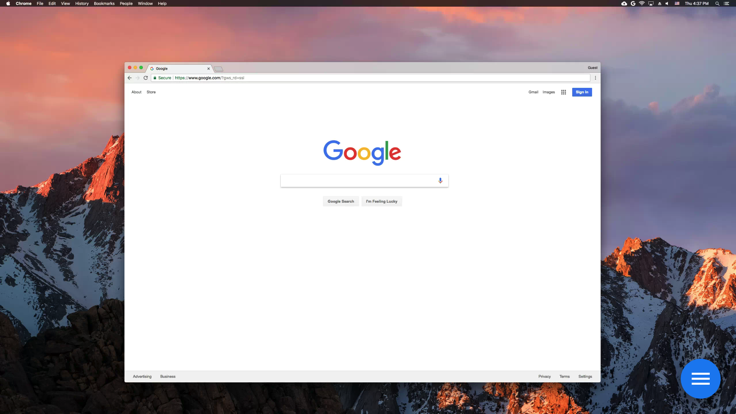Click the cloud upload menu bar icon
The image size is (736, 414).
point(624,3)
